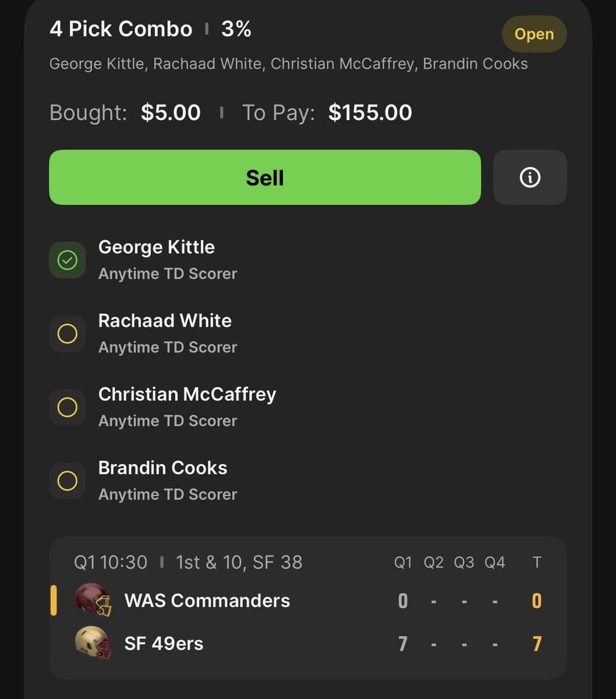This screenshot has height=699, width=616.
Task: Tap Brandin Cooks' pending circle status icon
Action: click(68, 481)
